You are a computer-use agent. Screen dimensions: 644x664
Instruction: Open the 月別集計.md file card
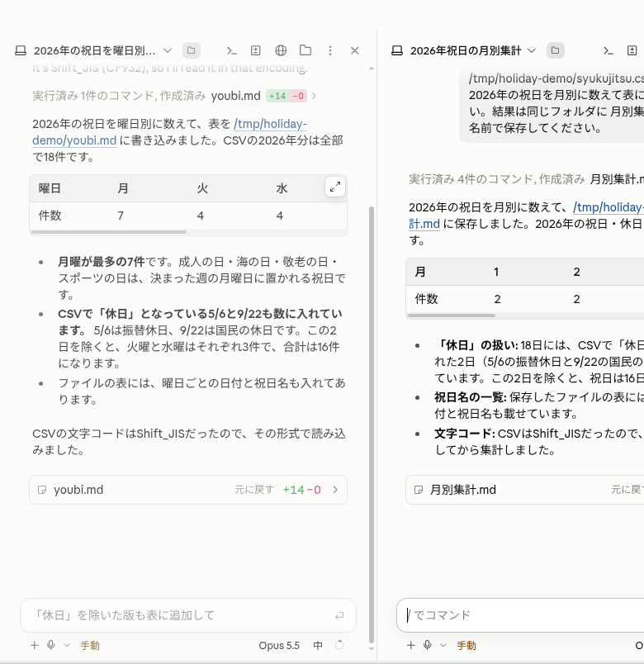tap(524, 490)
